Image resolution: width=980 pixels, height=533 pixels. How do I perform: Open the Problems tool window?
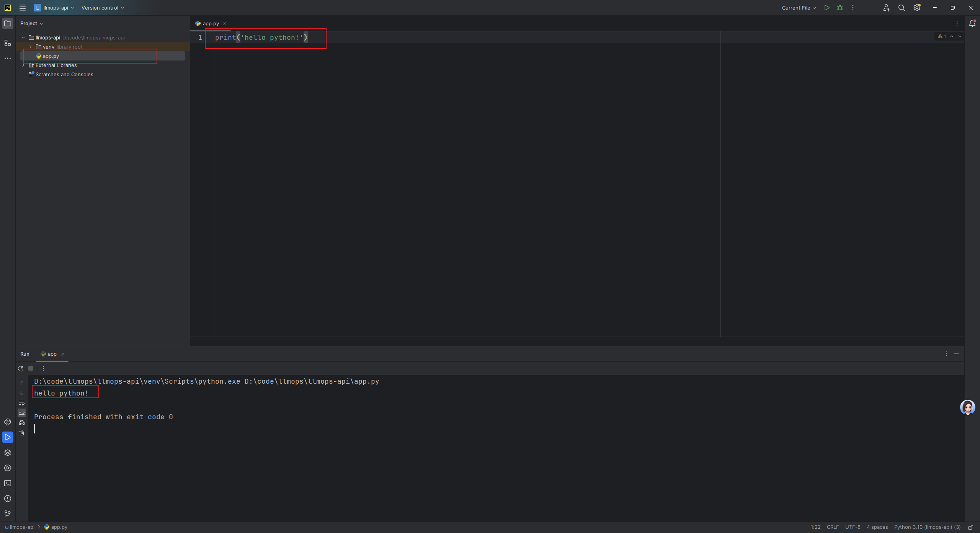(8, 499)
